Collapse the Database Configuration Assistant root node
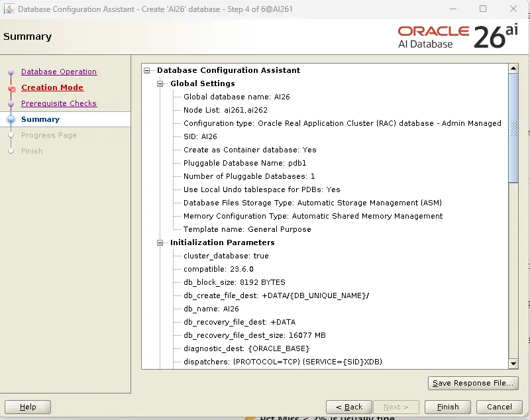 click(146, 71)
